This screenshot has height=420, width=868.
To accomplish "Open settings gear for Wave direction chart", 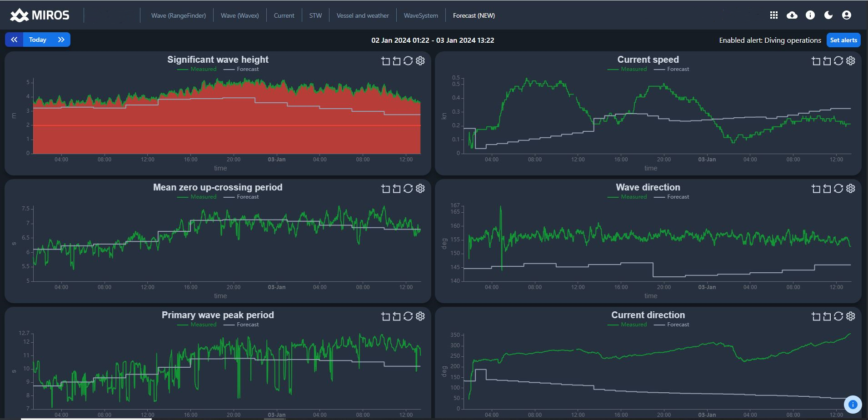I will click(851, 189).
